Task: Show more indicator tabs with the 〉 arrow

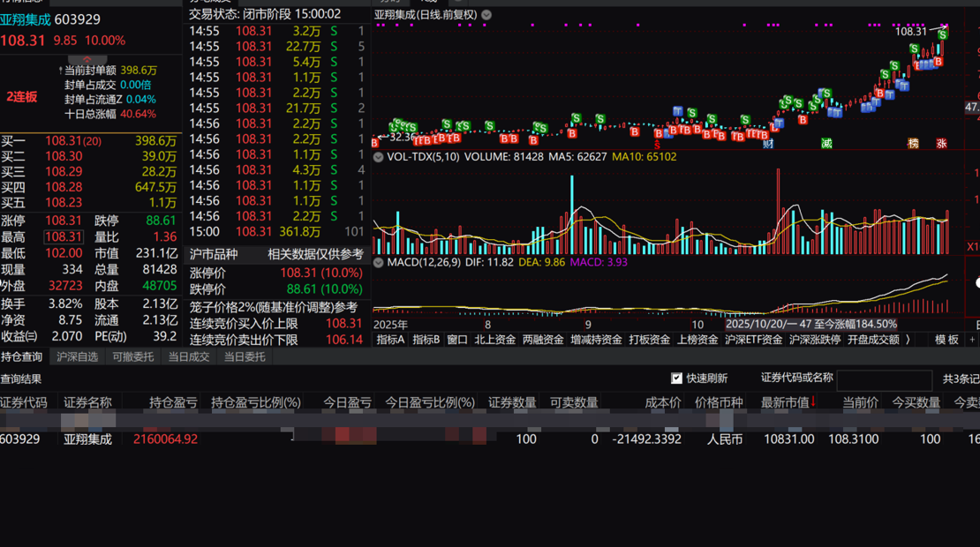Action: point(908,340)
